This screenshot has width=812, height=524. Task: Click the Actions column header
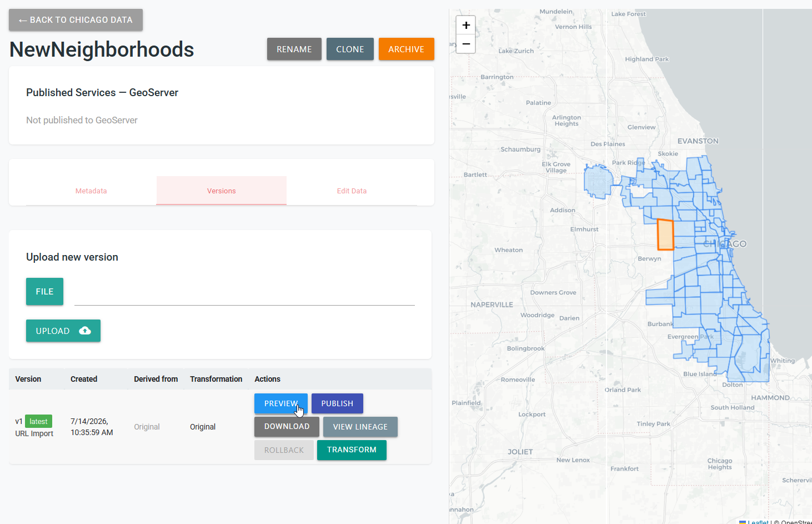[267, 379]
